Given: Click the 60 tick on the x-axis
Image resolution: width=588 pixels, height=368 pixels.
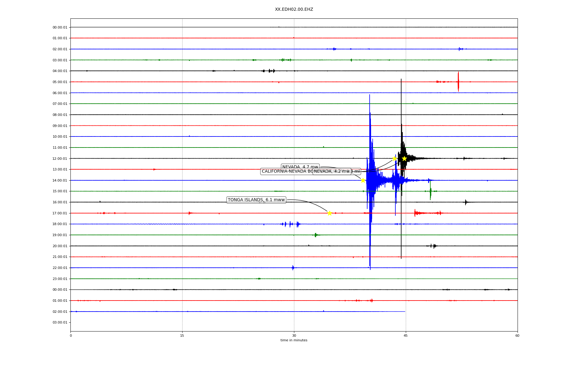Looking at the screenshot, I should (517, 335).
